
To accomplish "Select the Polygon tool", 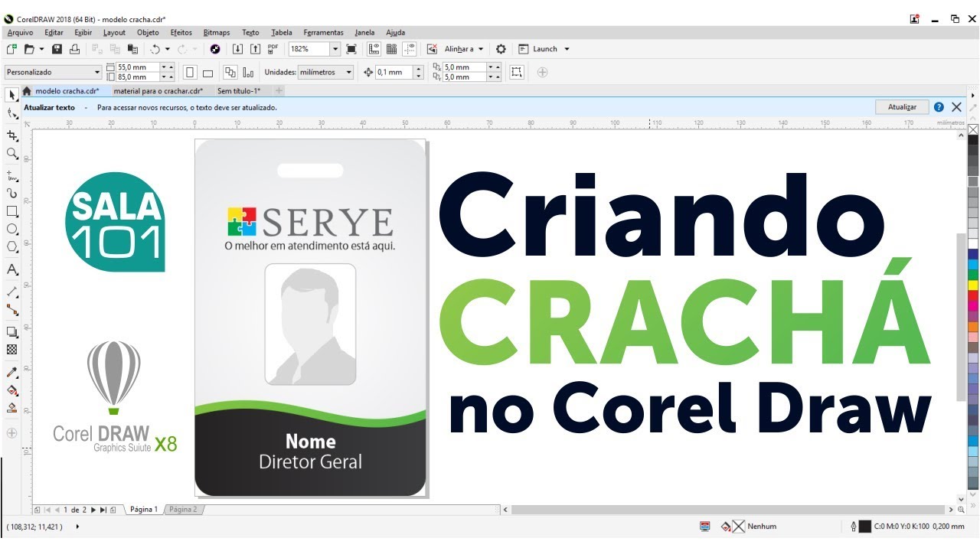I will (11, 246).
